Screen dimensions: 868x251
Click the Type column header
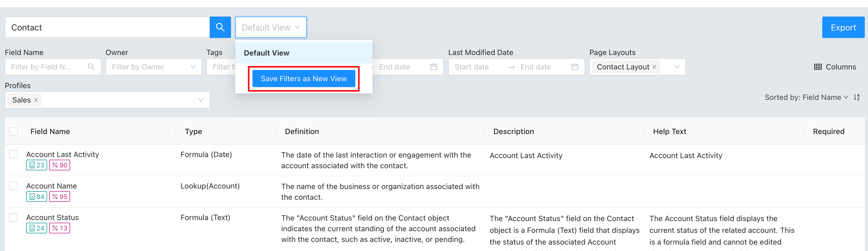pyautogui.click(x=193, y=131)
